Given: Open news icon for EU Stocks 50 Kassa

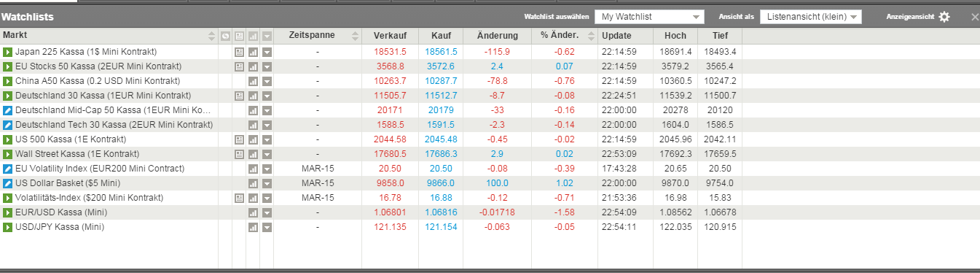Looking at the screenshot, I should [x=239, y=66].
